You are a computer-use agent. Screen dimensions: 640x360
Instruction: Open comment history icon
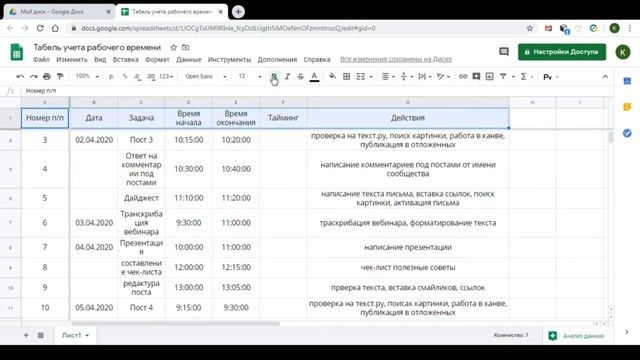tap(504, 51)
